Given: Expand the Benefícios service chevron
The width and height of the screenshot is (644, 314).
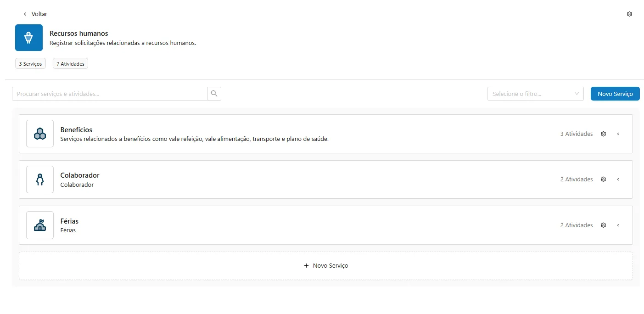Looking at the screenshot, I should point(618,134).
